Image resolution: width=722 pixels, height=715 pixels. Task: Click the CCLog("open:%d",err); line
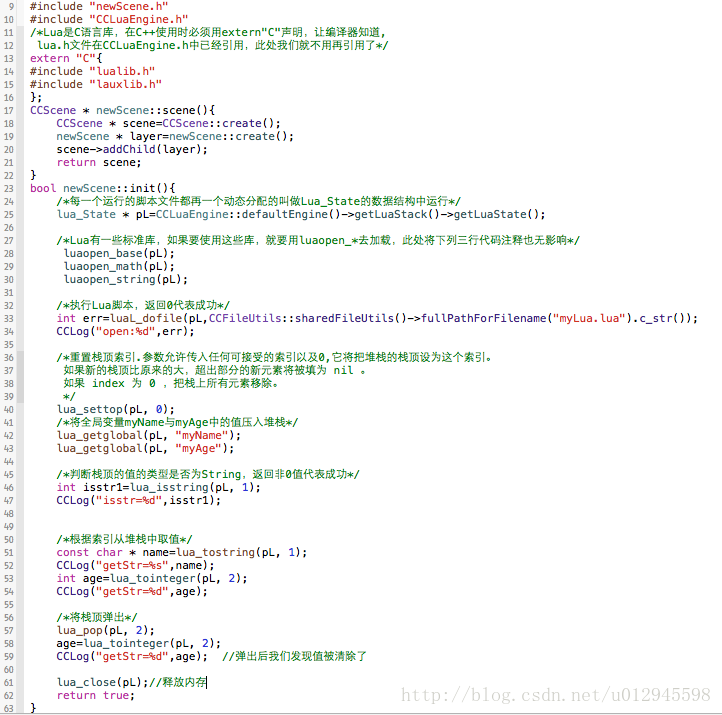pos(126,331)
